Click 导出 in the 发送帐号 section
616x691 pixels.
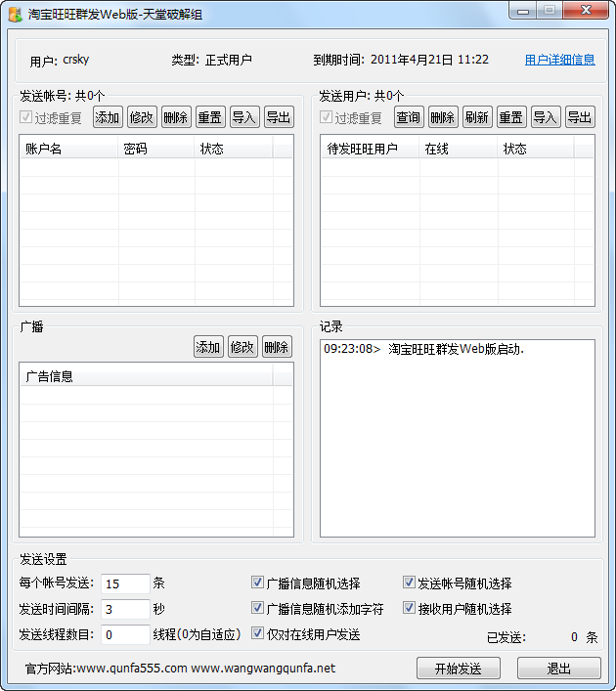click(x=279, y=117)
